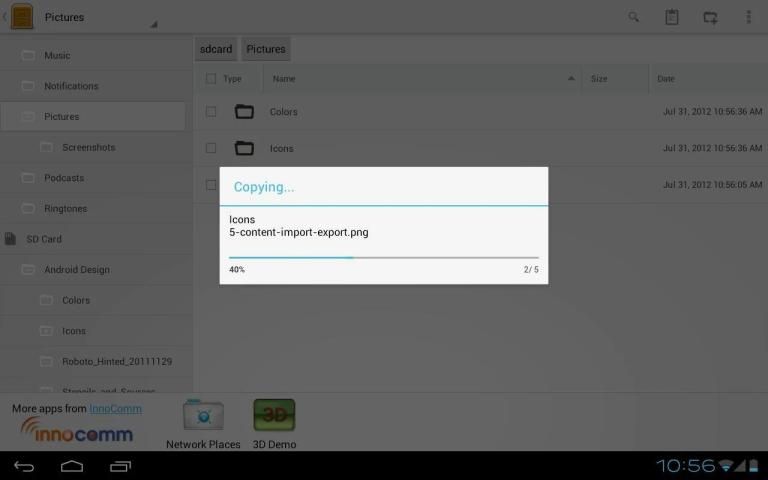Image resolution: width=768 pixels, height=480 pixels.
Task: Select the sdcard breadcrumb
Action: (x=216, y=49)
